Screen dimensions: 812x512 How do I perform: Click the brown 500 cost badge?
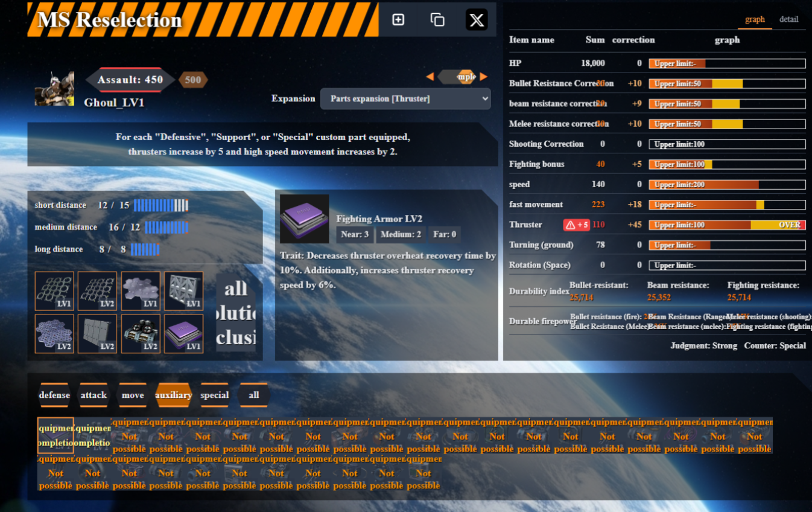193,80
